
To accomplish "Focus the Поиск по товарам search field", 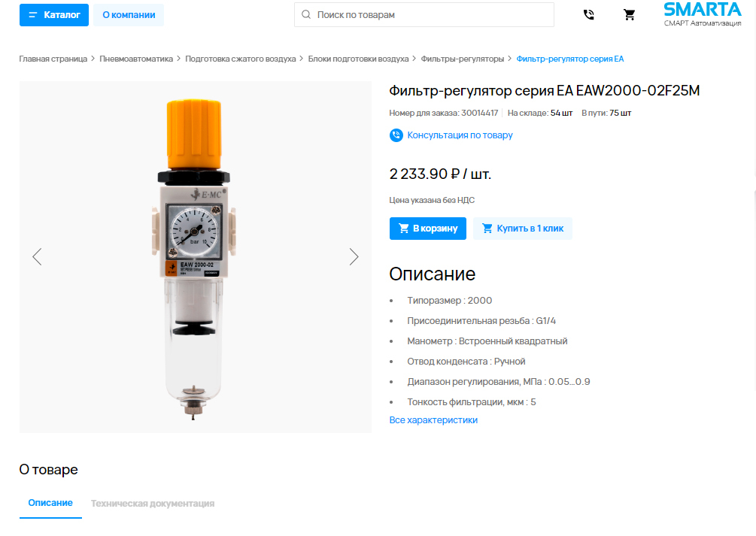I will pyautogui.click(x=424, y=14).
